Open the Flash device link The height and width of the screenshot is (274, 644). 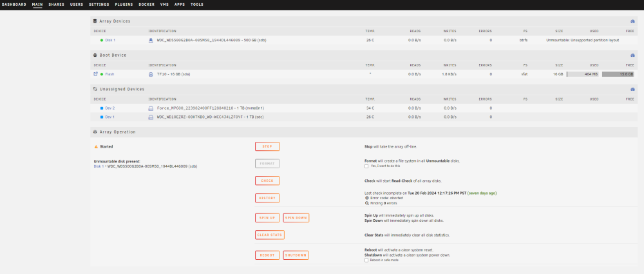point(109,75)
